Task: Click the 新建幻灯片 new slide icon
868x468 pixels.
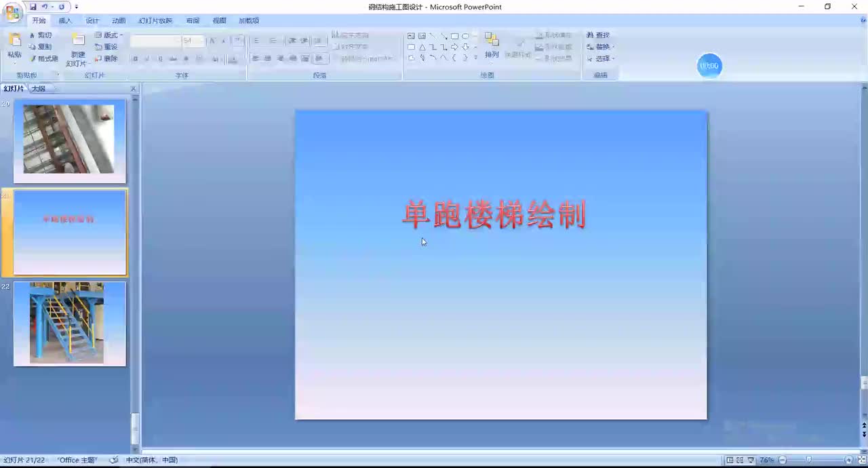Action: pyautogui.click(x=79, y=41)
